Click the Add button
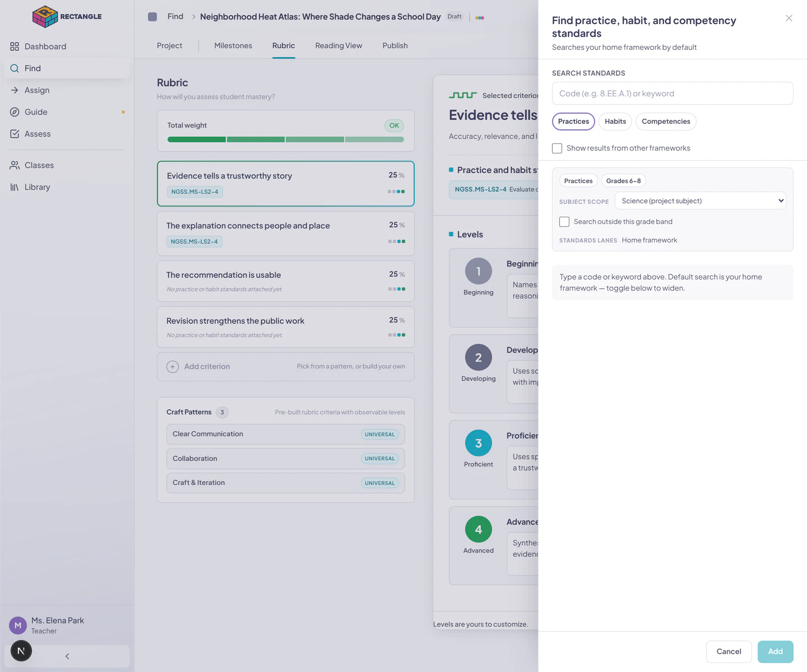807x672 pixels. click(x=775, y=652)
